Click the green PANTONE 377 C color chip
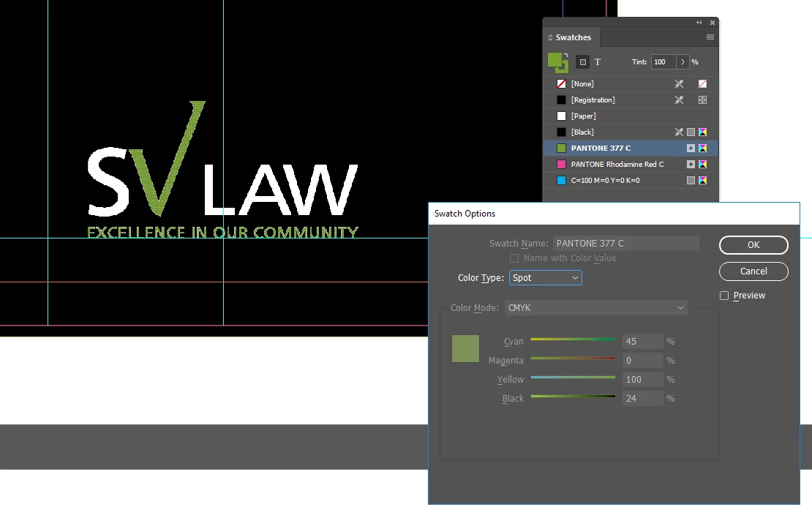This screenshot has width=812, height=518. tap(561, 148)
